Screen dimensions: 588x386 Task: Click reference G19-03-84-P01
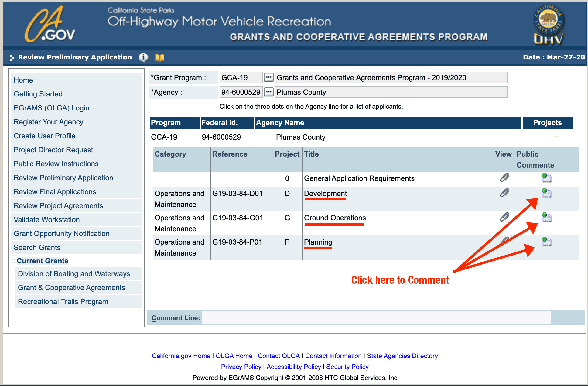pyautogui.click(x=237, y=242)
